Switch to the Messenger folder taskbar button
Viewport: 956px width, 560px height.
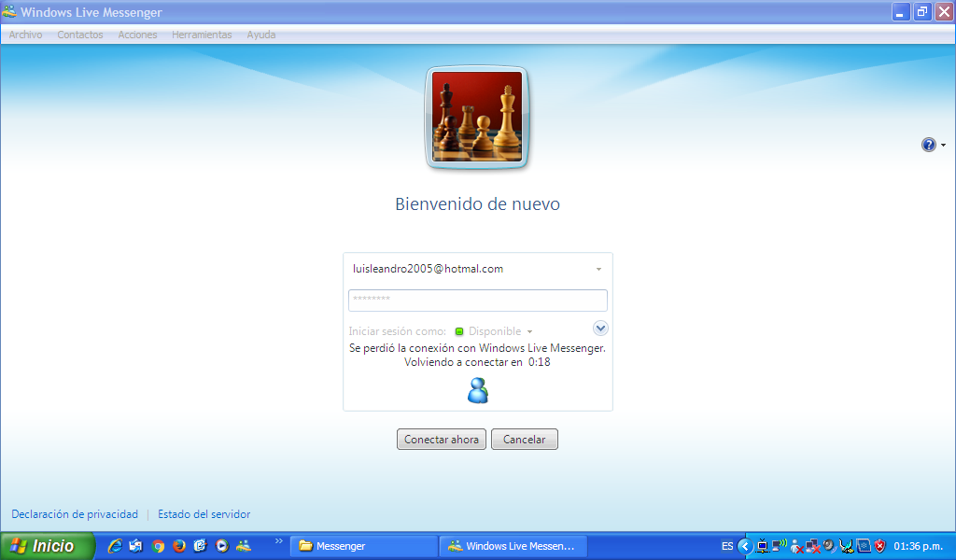tap(365, 546)
